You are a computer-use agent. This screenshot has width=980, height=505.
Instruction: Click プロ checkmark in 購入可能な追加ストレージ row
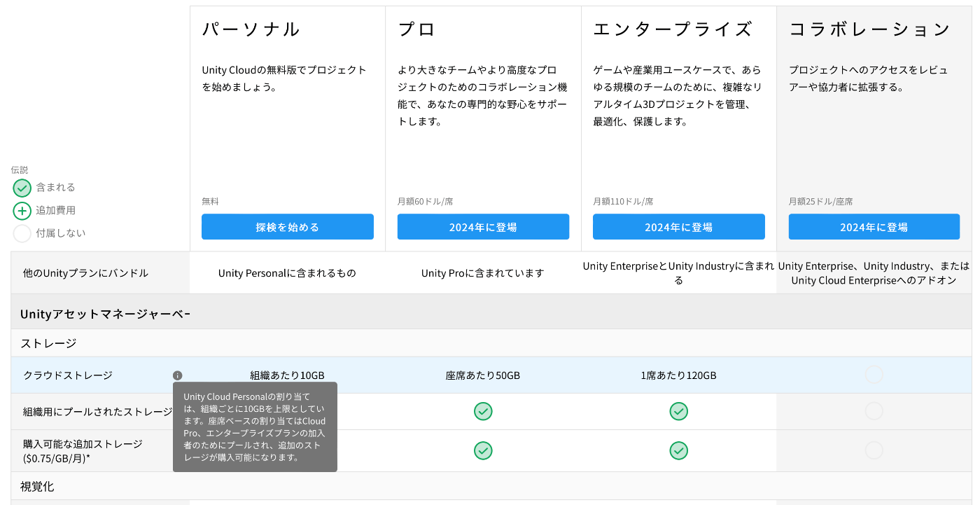pyautogui.click(x=483, y=450)
